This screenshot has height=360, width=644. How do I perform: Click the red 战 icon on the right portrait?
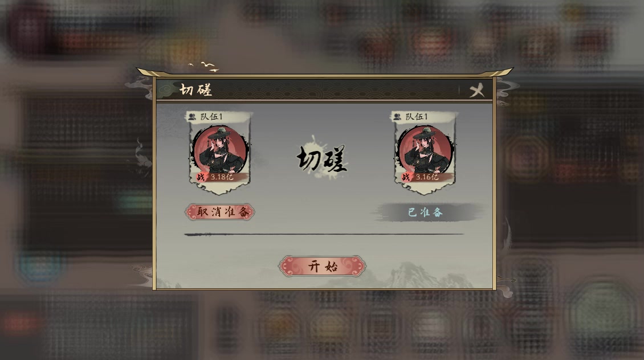406,177
